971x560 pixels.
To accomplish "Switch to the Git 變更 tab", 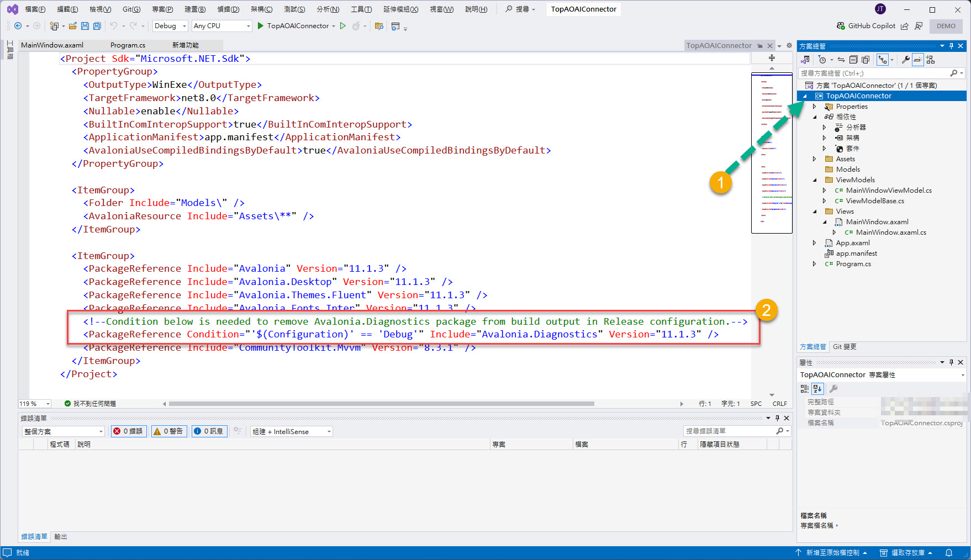I will [x=845, y=347].
